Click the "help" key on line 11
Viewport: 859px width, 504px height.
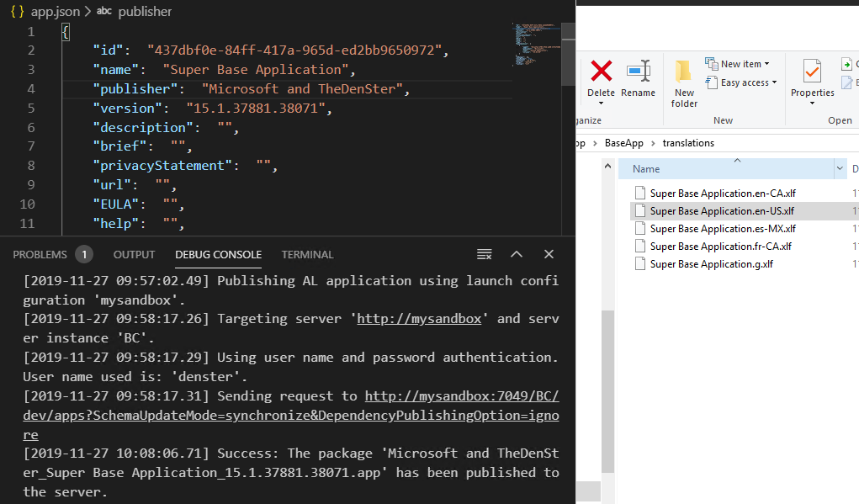pos(115,224)
